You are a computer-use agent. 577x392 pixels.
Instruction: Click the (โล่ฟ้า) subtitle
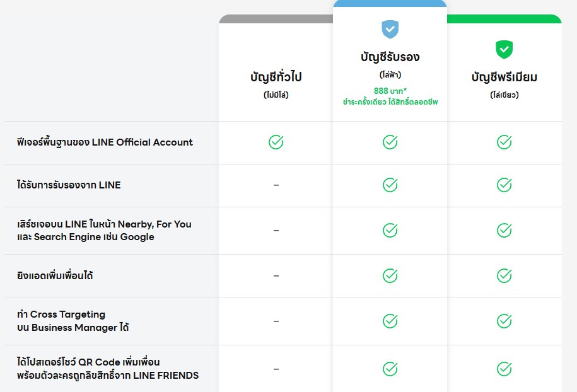click(x=390, y=74)
